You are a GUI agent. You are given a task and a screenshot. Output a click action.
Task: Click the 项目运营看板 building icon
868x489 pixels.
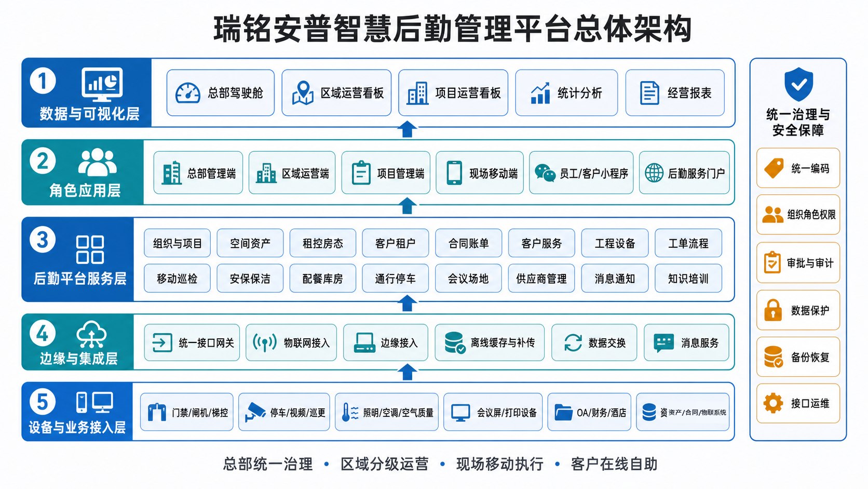click(x=417, y=94)
